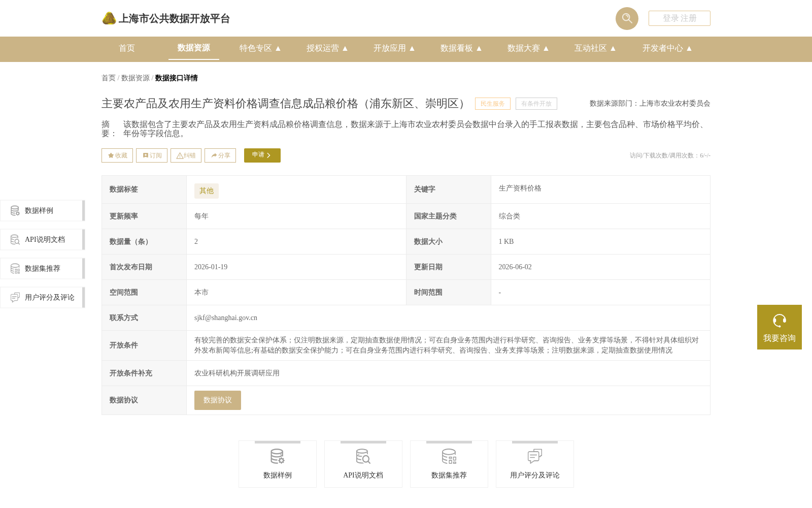This screenshot has height=508, width=812.
Task: Click the 生产资料价格 keyword value
Action: coord(520,188)
